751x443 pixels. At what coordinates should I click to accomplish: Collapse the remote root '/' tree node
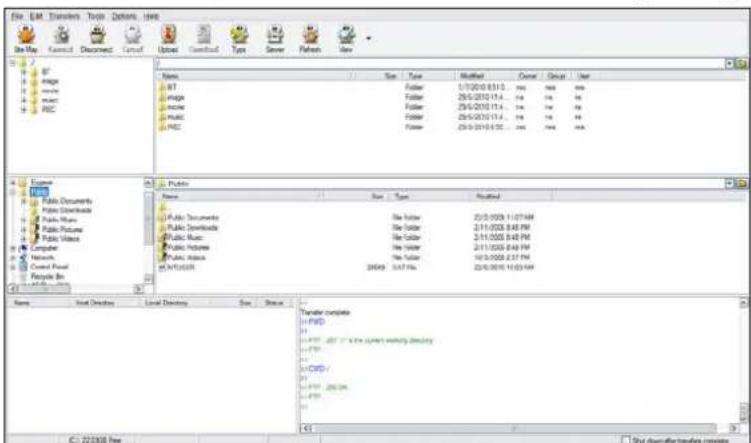coord(13,63)
